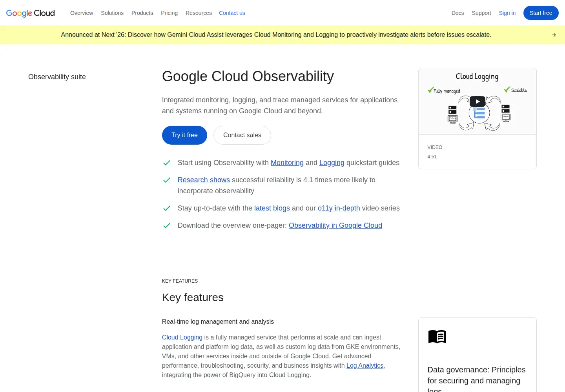Open the Solutions menu item
Viewport: 565px width, 392px height.
(112, 13)
